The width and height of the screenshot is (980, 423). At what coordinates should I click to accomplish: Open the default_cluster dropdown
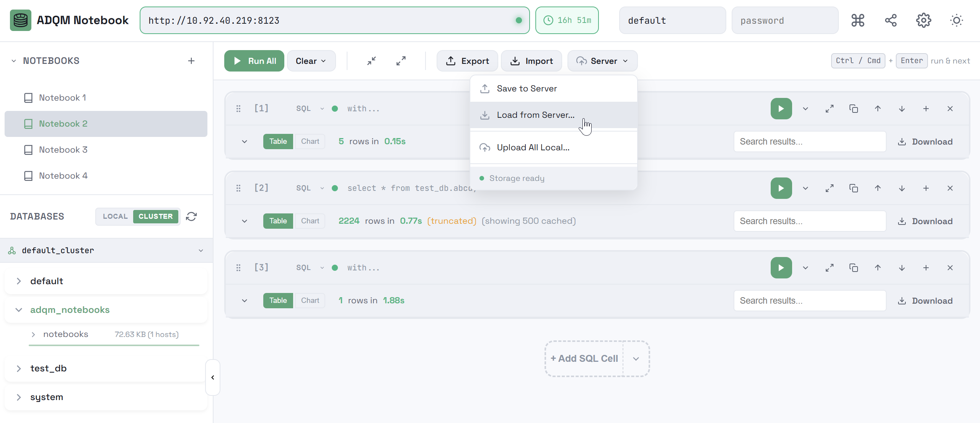201,251
